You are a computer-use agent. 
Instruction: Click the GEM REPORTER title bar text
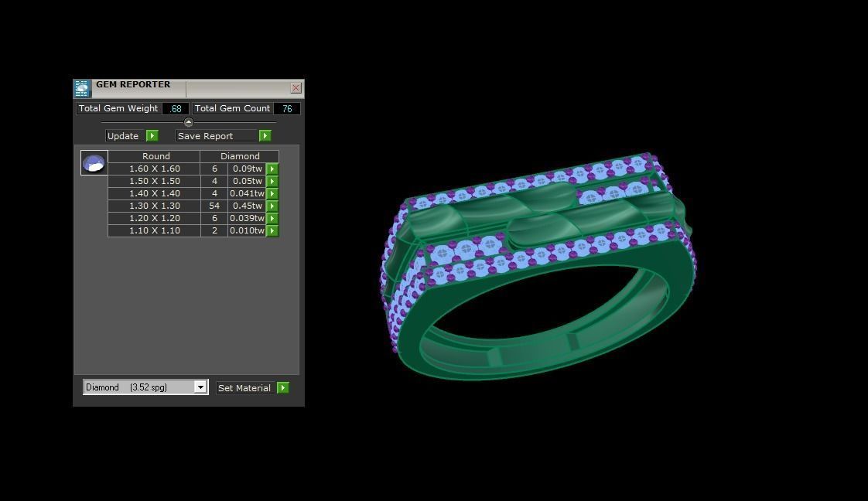133,84
